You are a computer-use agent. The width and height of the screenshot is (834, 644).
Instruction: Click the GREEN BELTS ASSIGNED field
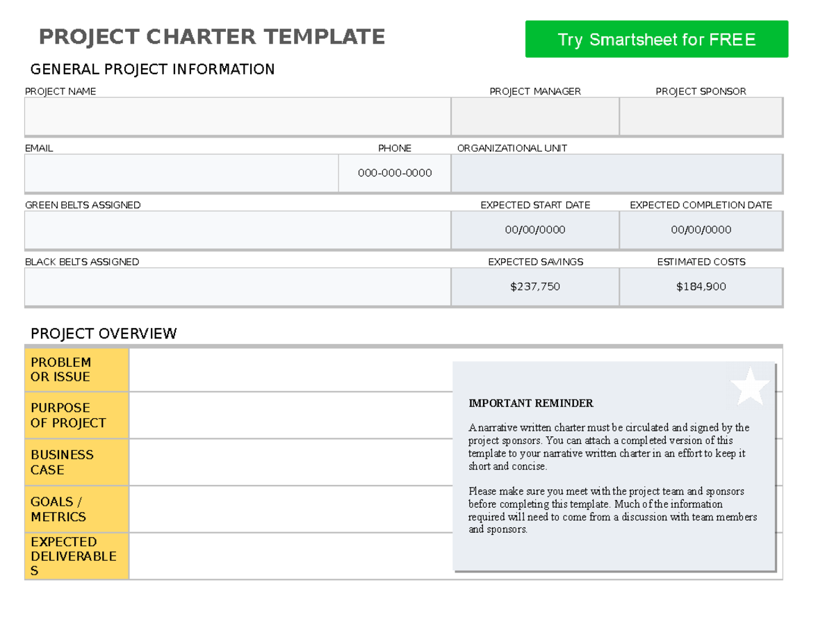(236, 229)
